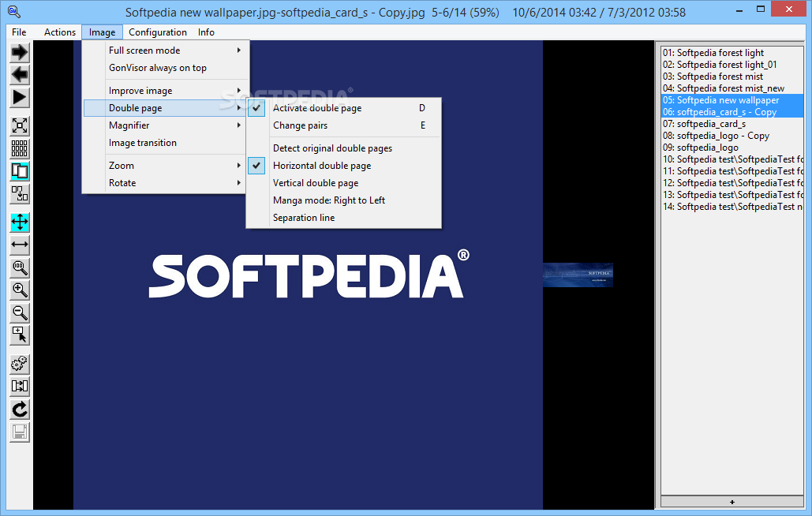Minimize the GonVisor window
812x516 pixels.
click(739, 9)
